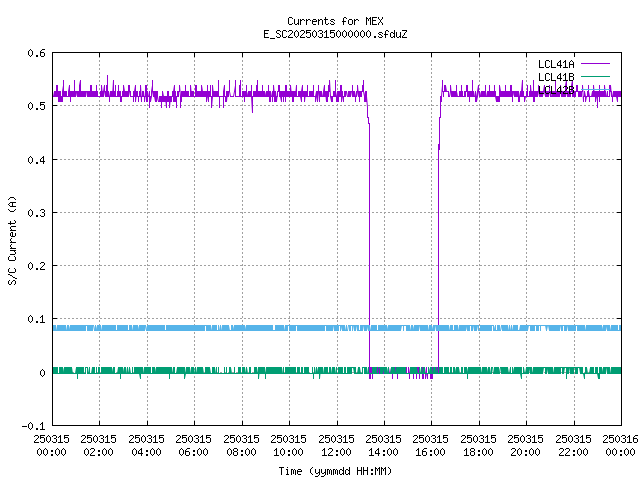
Task: Click the file name E_SC20250315000000.sfduZ
Action: pyautogui.click(x=335, y=34)
